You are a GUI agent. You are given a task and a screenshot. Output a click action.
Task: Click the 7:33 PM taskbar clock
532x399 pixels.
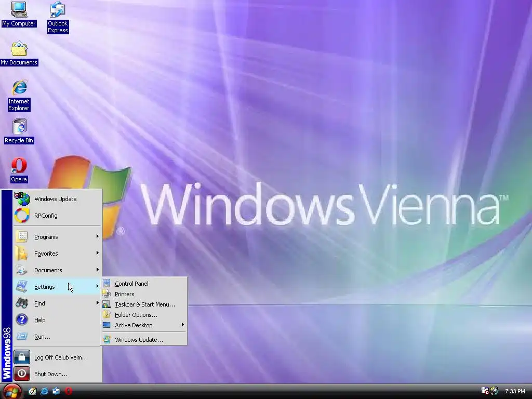515,391
